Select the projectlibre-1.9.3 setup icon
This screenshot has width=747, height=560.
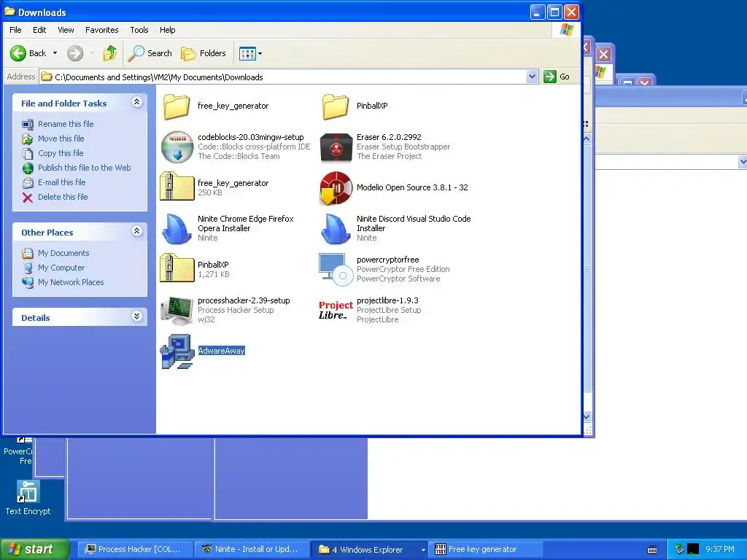tap(336, 310)
